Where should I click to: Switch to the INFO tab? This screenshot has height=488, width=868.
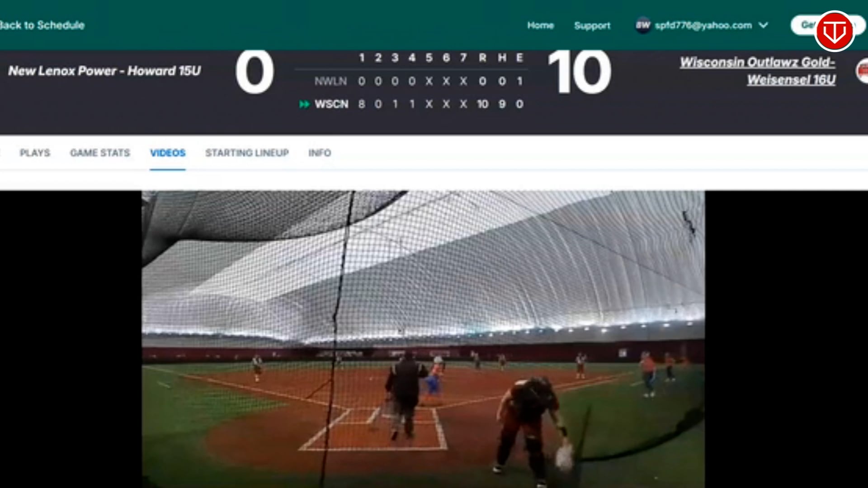pos(320,153)
